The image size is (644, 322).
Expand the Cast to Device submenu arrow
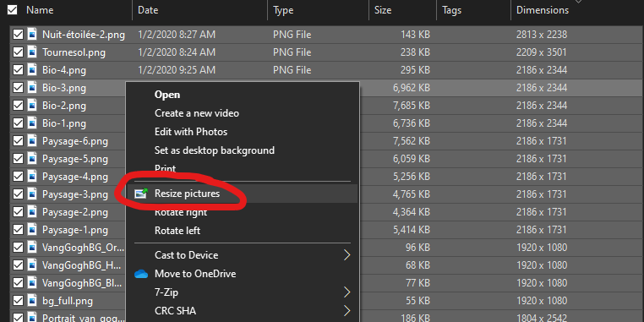(347, 255)
